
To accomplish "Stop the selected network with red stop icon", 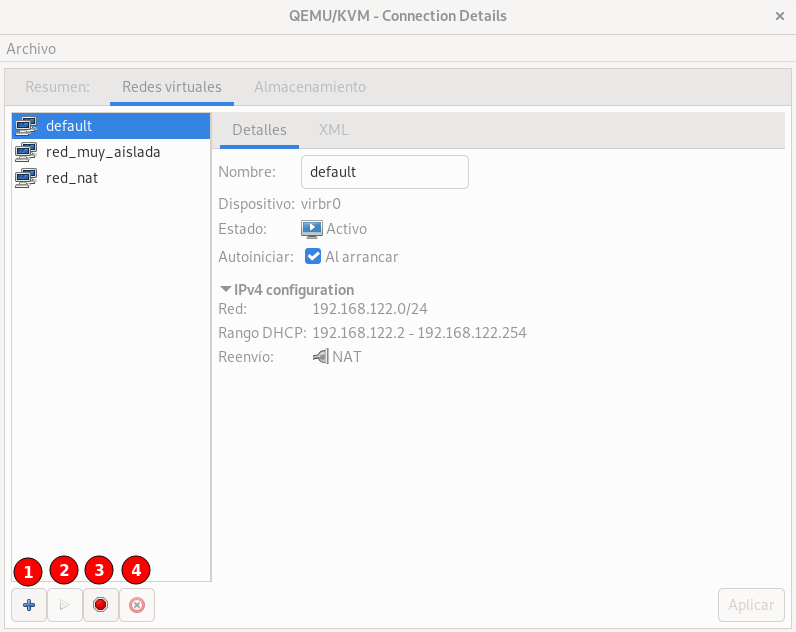I will coord(101,605).
